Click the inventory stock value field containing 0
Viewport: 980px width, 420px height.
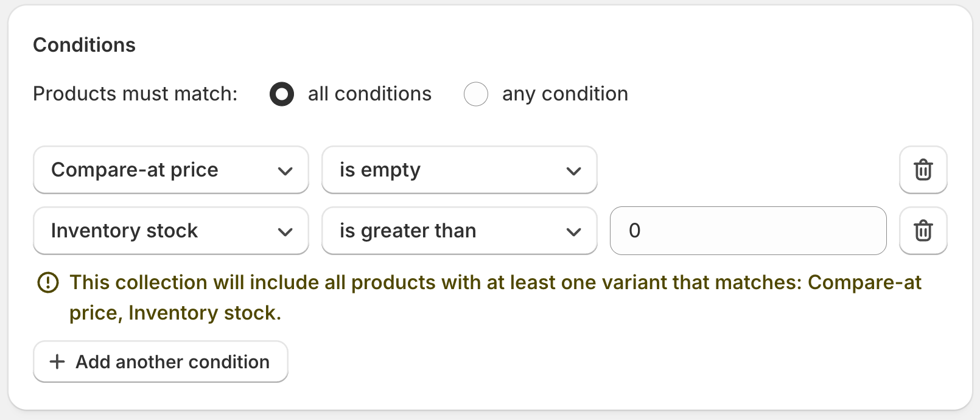click(x=747, y=231)
